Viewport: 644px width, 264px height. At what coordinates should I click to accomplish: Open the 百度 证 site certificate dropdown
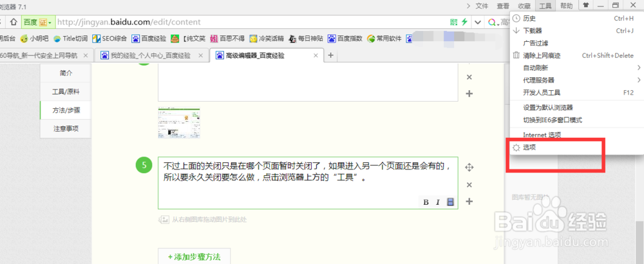point(37,22)
